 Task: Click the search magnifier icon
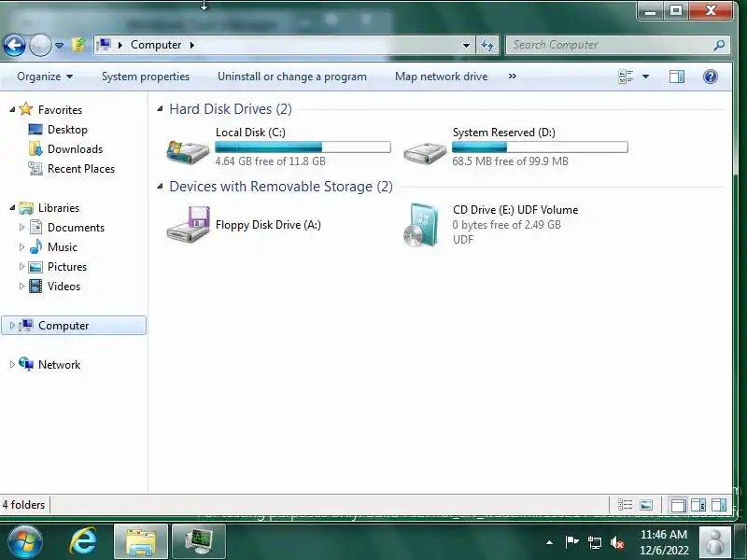point(719,45)
